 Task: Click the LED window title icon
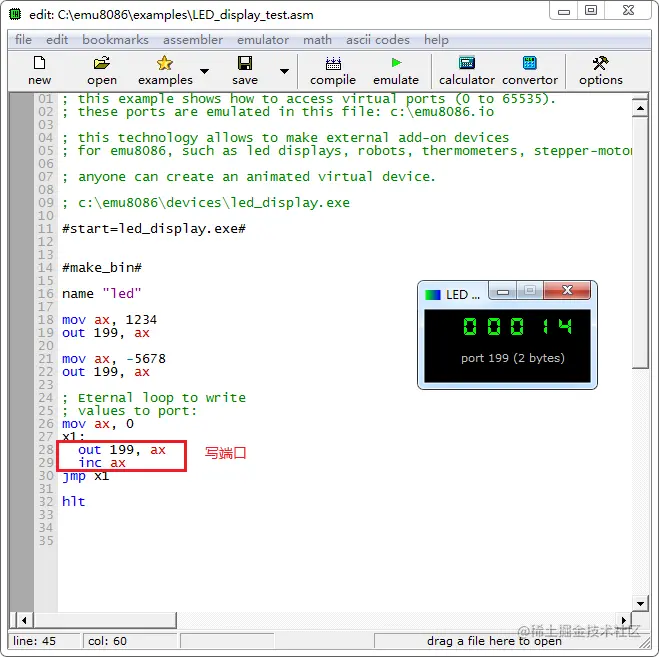[432, 295]
